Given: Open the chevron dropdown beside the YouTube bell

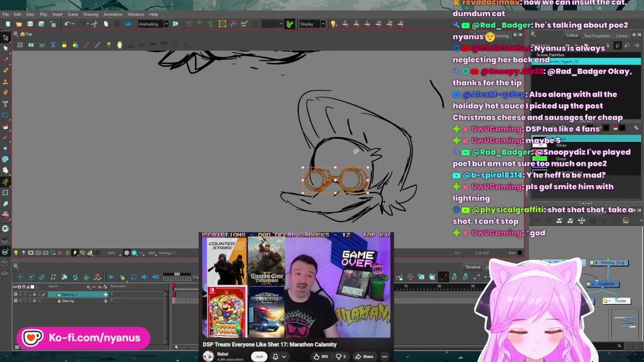Looking at the screenshot, I should tap(284, 356).
